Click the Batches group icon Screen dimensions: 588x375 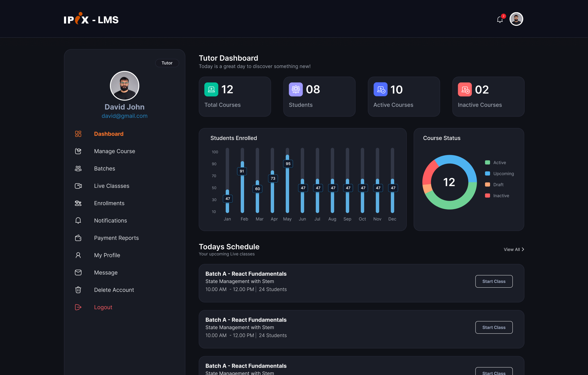click(78, 169)
